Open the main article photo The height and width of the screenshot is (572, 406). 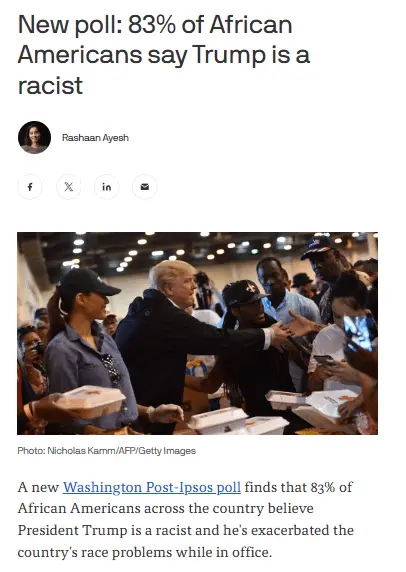point(197,333)
